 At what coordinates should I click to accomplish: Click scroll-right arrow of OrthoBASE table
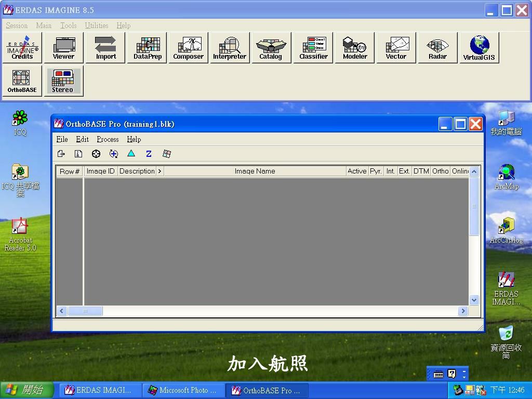click(463, 311)
